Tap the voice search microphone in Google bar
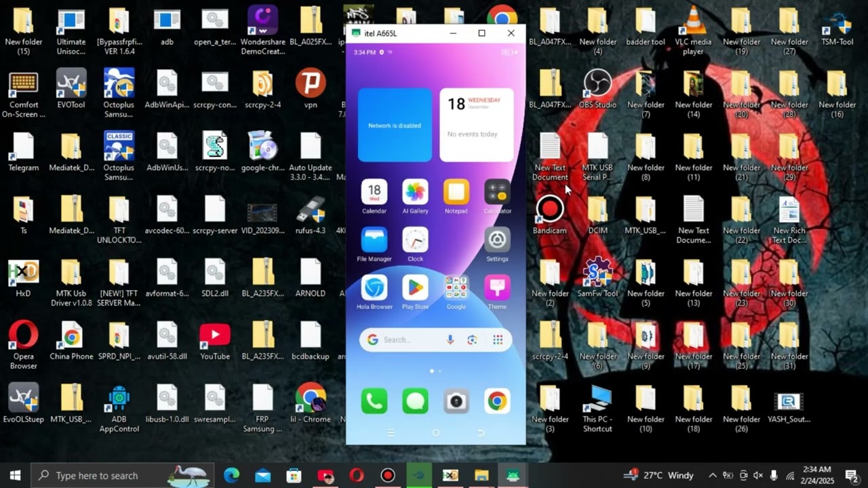The height and width of the screenshot is (488, 868). (x=450, y=340)
